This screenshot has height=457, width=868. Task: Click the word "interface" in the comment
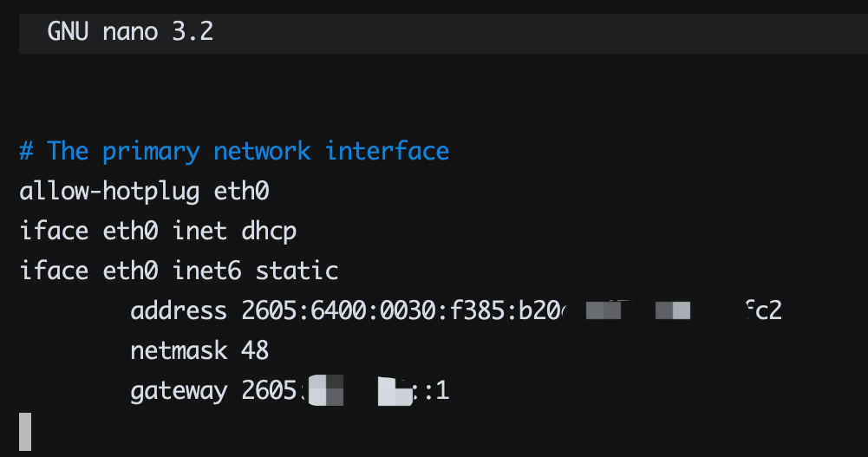pos(387,151)
